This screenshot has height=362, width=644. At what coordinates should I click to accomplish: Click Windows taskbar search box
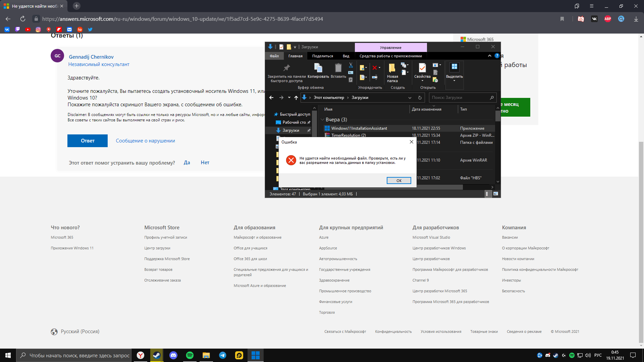coord(74,355)
